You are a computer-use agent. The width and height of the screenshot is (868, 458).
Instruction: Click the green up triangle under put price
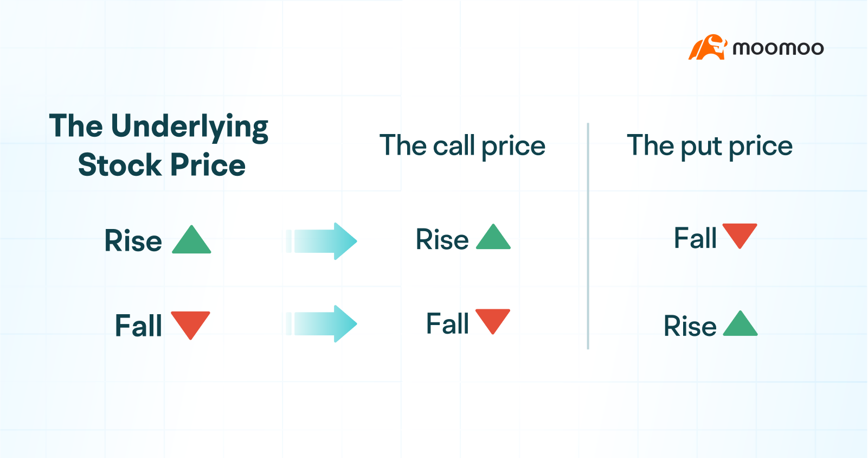point(740,325)
